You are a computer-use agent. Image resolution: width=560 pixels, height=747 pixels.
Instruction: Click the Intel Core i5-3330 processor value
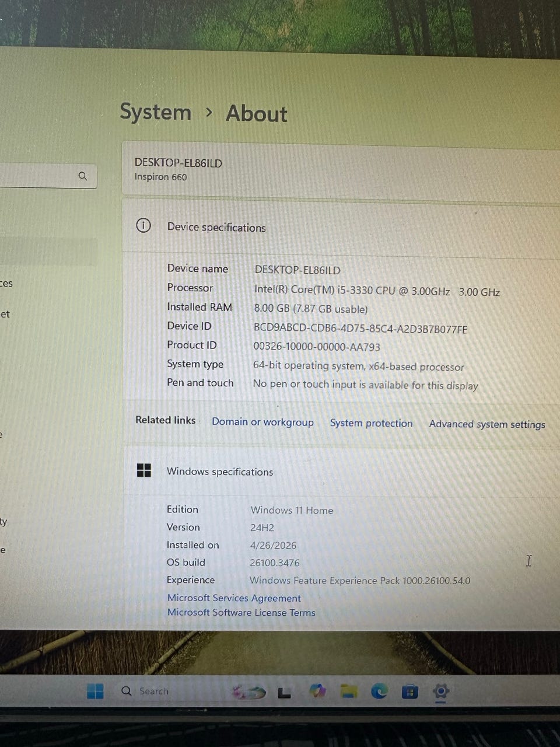377,291
